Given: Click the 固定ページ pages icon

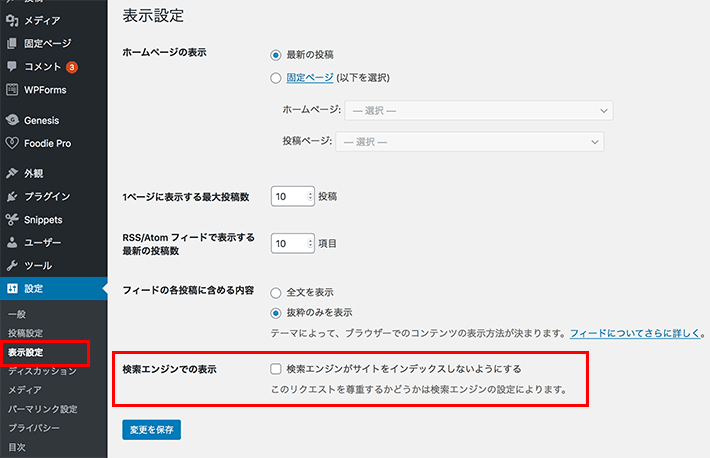Looking at the screenshot, I should pyautogui.click(x=12, y=43).
